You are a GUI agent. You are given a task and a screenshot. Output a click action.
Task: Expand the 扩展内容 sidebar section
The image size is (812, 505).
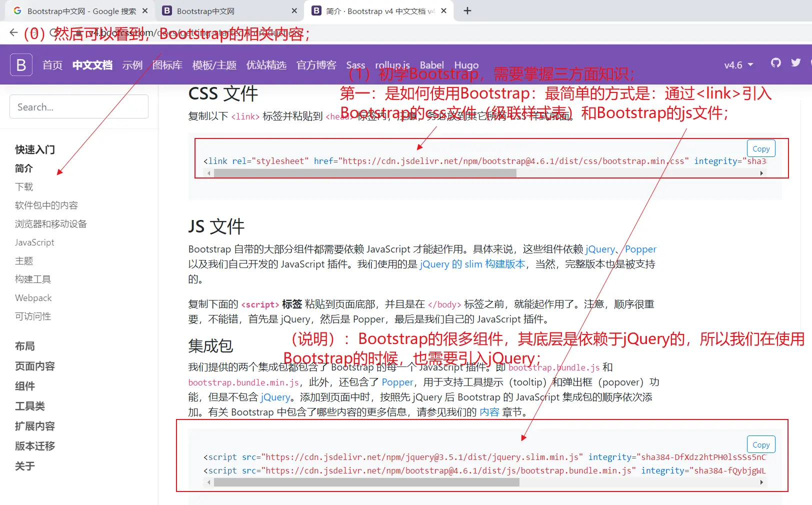35,426
